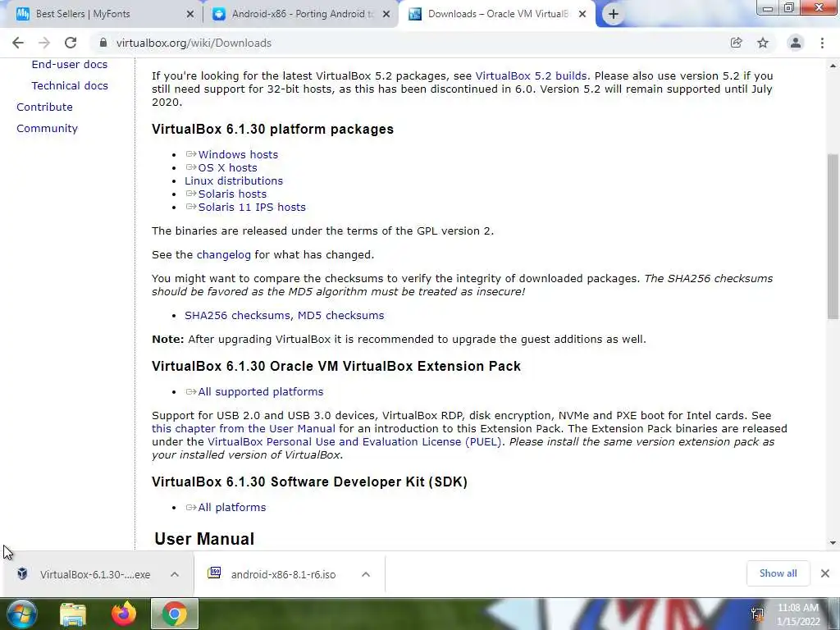Open the changelog link
The height and width of the screenshot is (630, 840).
click(x=223, y=255)
